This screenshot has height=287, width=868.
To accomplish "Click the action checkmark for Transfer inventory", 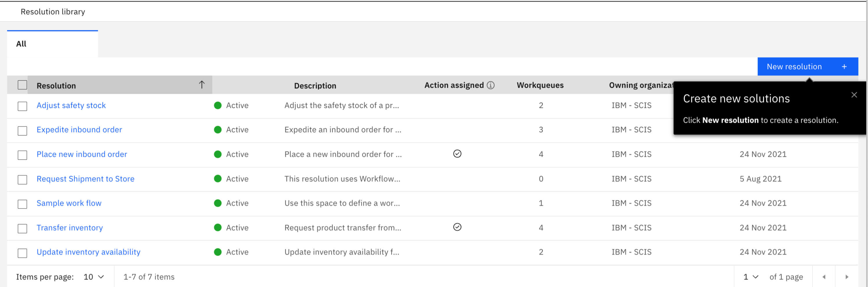I will click(x=457, y=227).
